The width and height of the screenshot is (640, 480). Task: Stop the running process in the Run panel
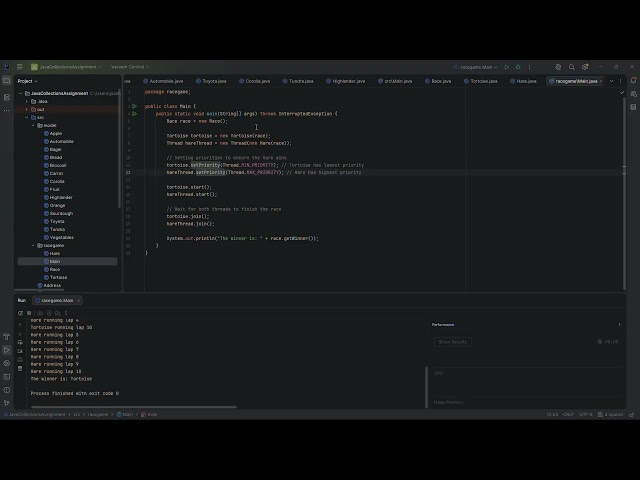click(29, 313)
